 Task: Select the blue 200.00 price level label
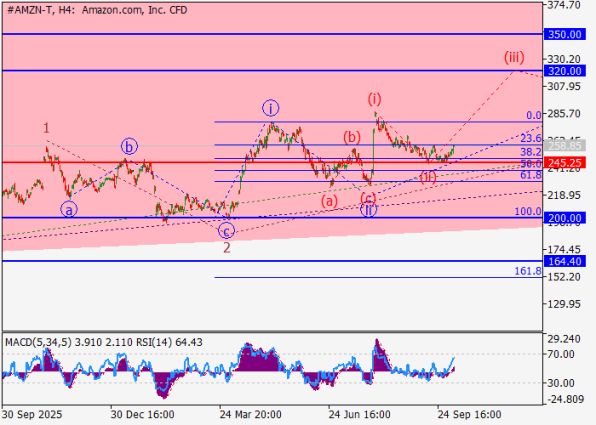(x=564, y=218)
